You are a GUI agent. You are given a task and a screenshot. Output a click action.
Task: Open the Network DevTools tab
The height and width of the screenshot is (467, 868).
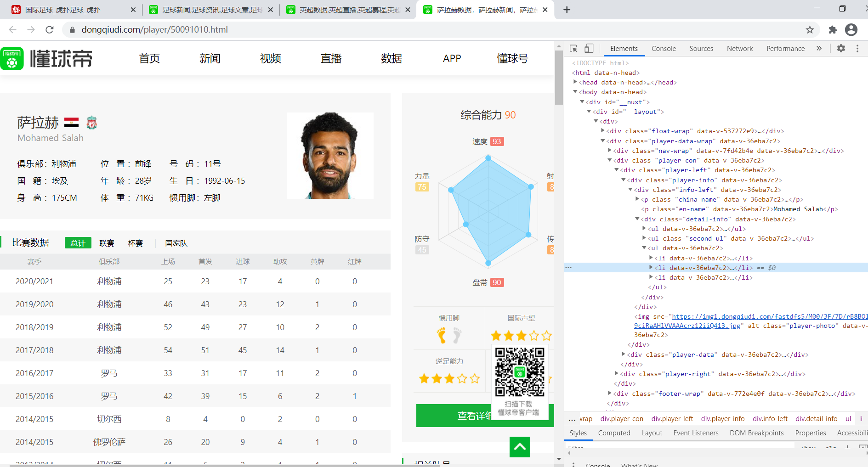[x=740, y=49]
